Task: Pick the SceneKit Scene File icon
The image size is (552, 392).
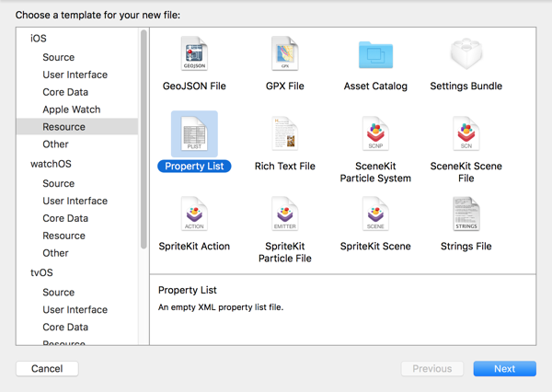Action: tap(466, 135)
